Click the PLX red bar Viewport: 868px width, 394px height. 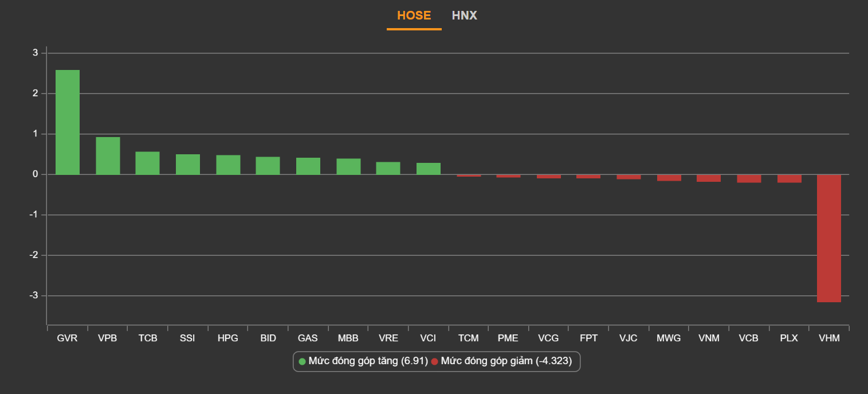point(789,178)
